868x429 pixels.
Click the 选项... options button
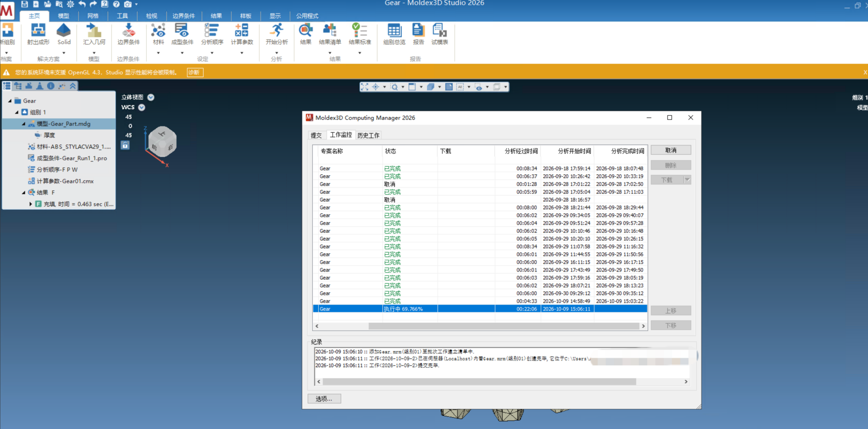(x=324, y=399)
